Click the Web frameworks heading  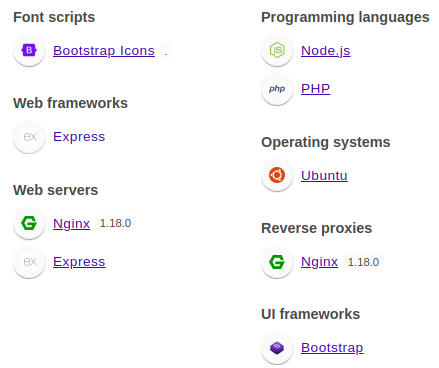(x=70, y=103)
